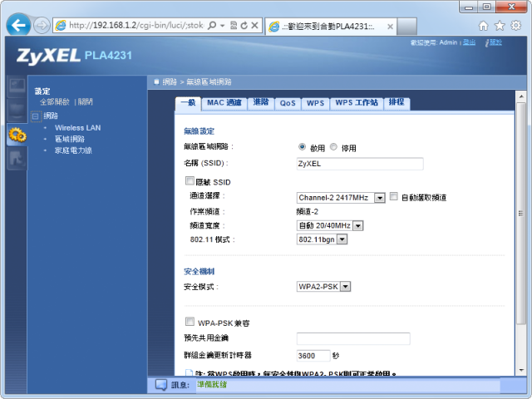
Task: Click the compatibility view icon in address bar
Action: tap(234, 26)
